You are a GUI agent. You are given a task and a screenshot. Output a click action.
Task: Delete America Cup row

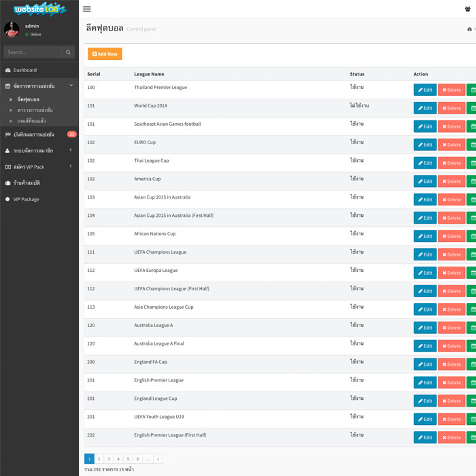click(452, 182)
